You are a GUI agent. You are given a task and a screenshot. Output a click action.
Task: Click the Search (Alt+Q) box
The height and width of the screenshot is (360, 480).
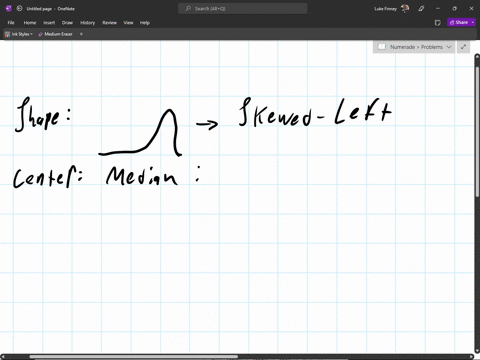(243, 9)
